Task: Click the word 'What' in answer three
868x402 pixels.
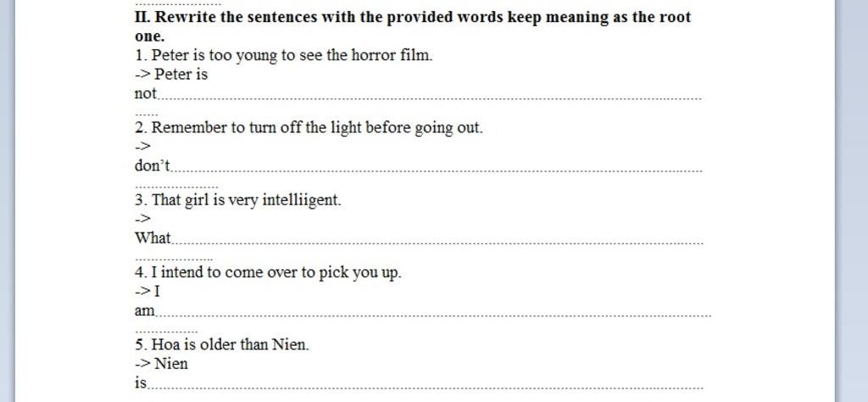Action: (153, 238)
